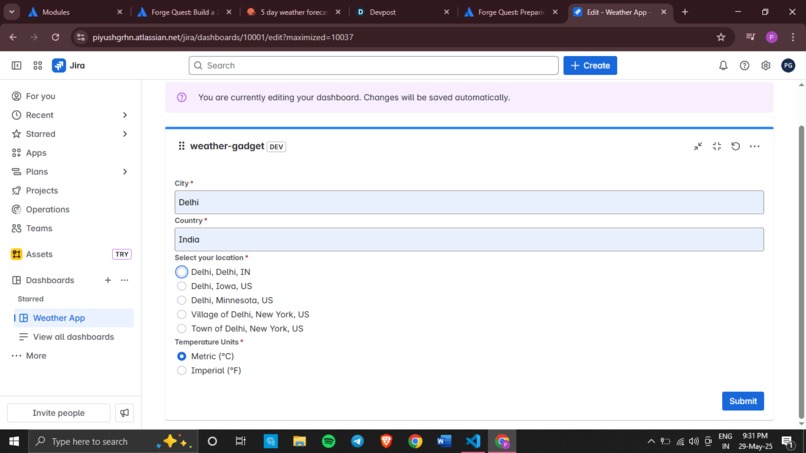Select Delhi, Delhi, IN location
This screenshot has height=453, width=806.
coord(181,272)
